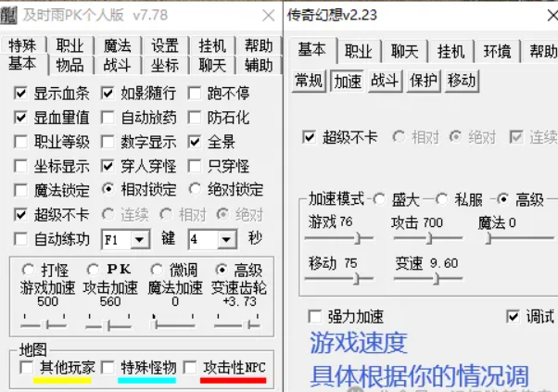Check the 数字显示 option

click(108, 142)
